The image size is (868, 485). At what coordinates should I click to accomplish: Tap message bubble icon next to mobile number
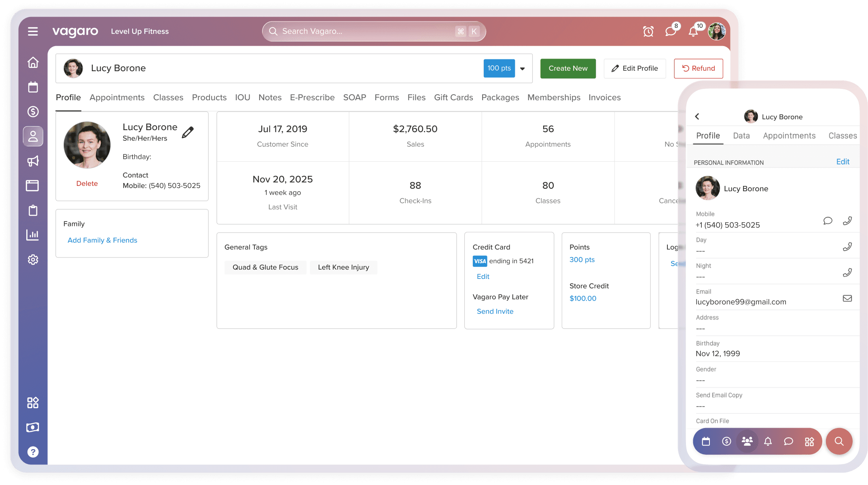coord(828,221)
